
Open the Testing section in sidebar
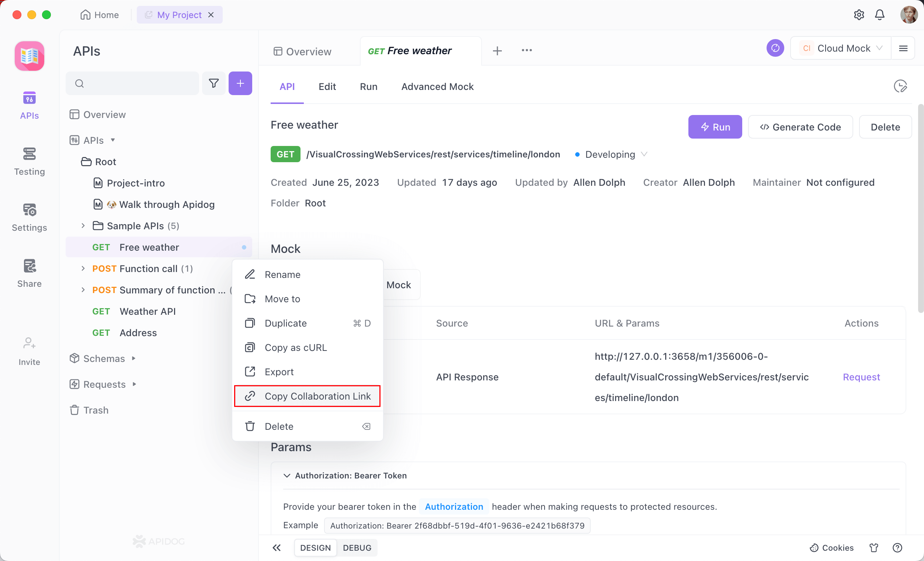tap(29, 161)
